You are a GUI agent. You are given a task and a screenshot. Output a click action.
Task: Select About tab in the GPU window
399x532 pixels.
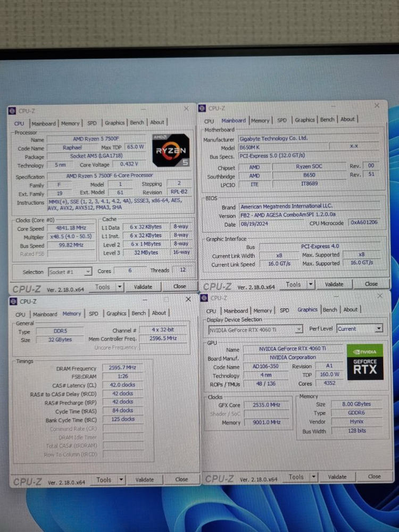point(350,310)
